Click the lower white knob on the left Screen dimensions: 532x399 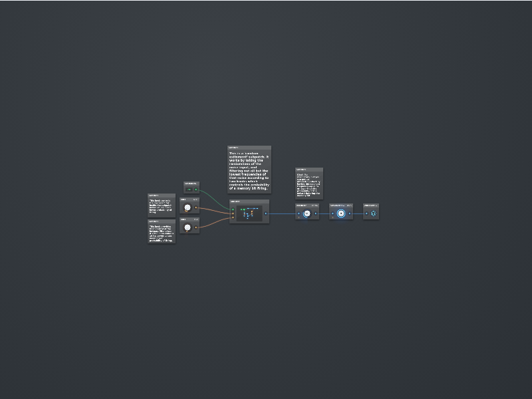(188, 227)
